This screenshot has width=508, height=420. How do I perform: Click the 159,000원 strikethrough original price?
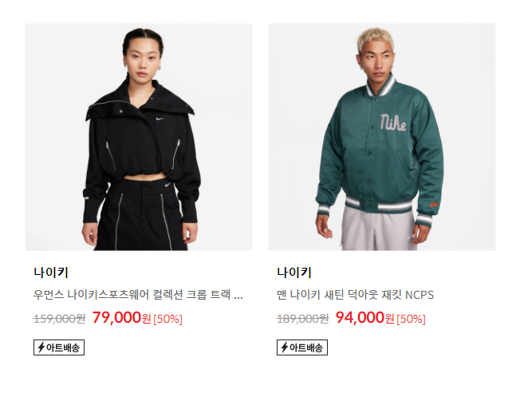click(60, 319)
